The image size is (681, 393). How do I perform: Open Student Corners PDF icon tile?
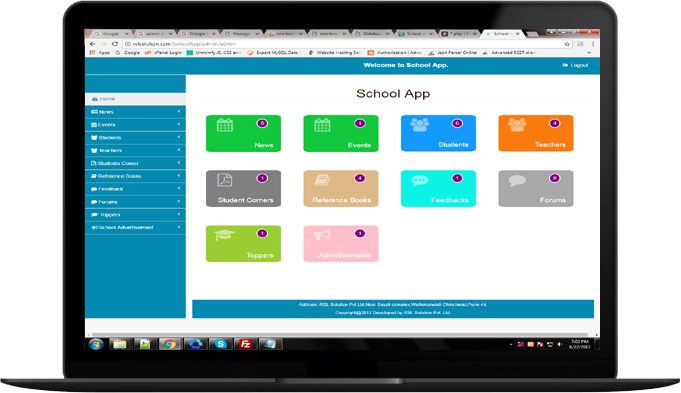pyautogui.click(x=225, y=180)
